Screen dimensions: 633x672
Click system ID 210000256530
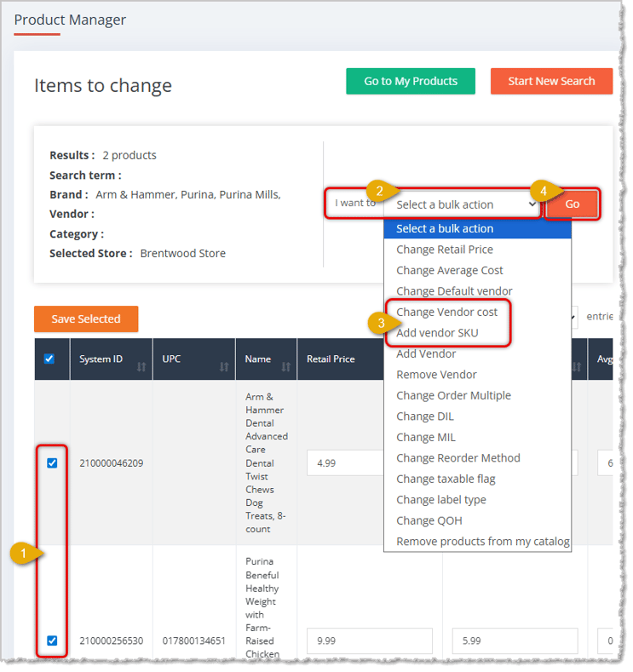tap(111, 641)
